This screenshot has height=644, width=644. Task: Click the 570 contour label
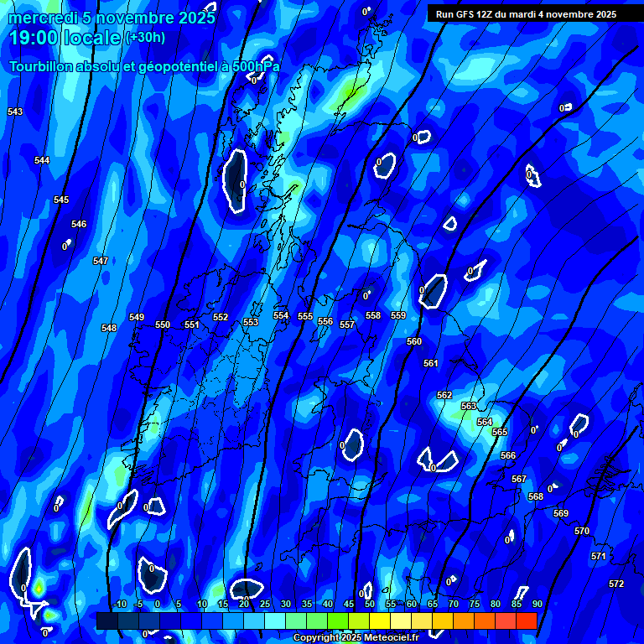(x=582, y=531)
